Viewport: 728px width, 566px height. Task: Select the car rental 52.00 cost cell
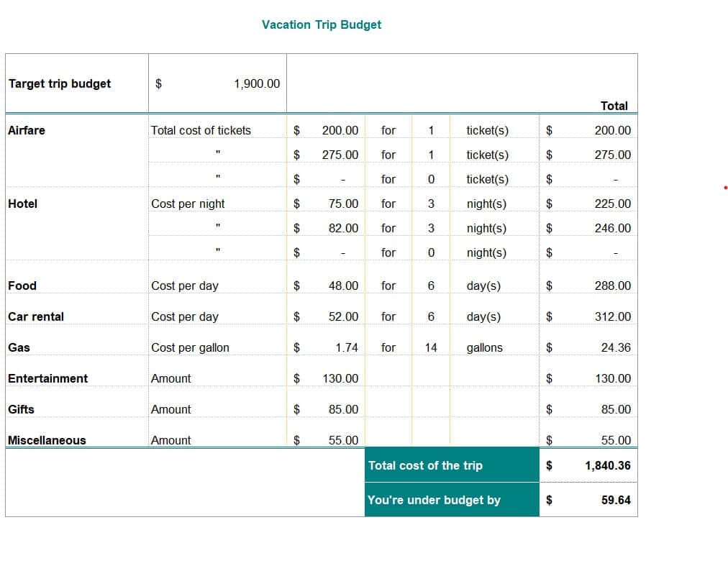342,316
